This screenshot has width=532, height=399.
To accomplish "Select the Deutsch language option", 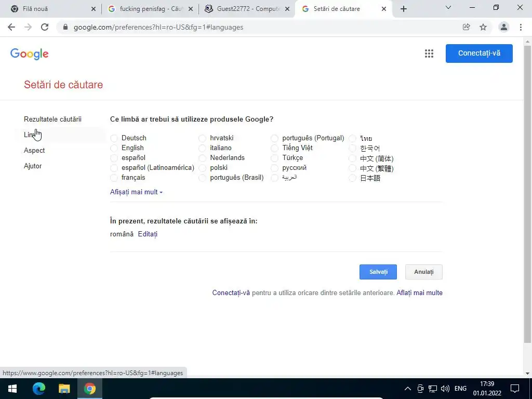I will [x=114, y=138].
